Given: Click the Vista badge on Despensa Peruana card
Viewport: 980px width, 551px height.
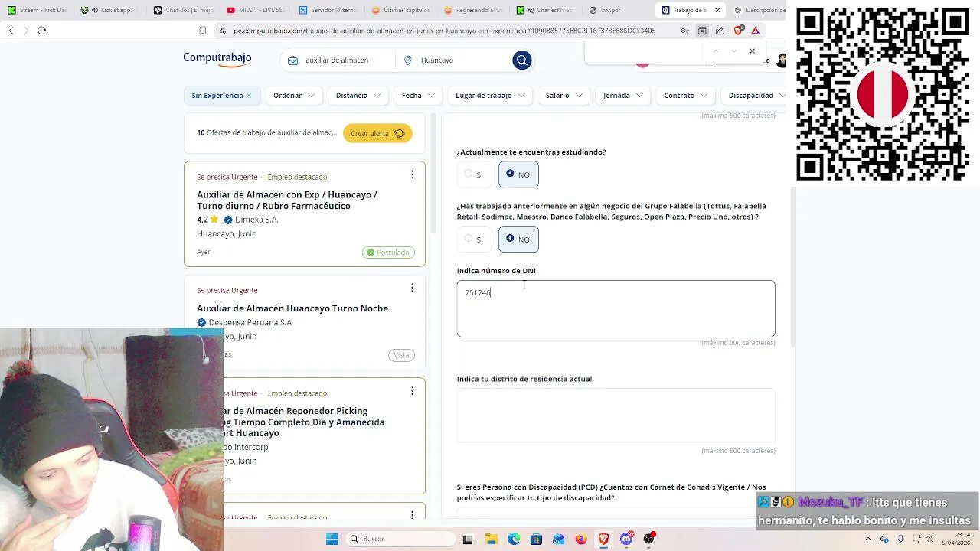Looking at the screenshot, I should (x=401, y=355).
